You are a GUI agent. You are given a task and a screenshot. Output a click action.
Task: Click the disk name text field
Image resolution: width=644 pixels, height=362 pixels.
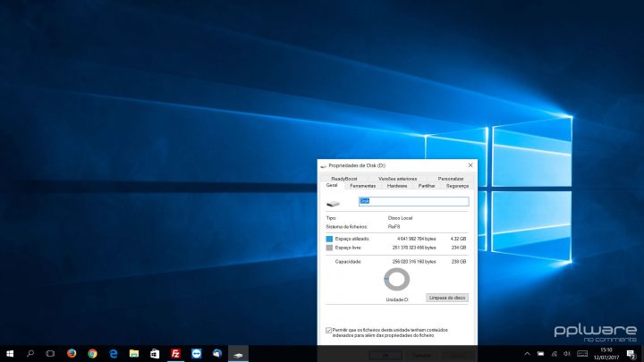click(x=413, y=202)
